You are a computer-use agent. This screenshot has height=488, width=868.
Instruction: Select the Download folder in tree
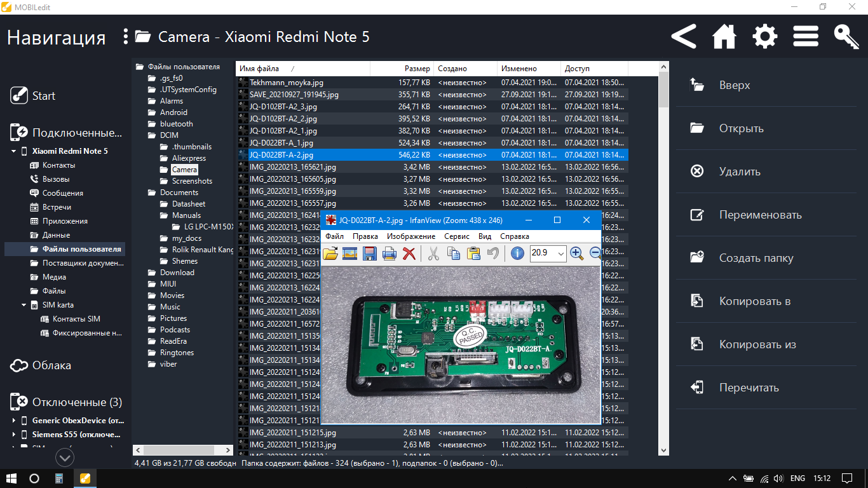(x=177, y=273)
